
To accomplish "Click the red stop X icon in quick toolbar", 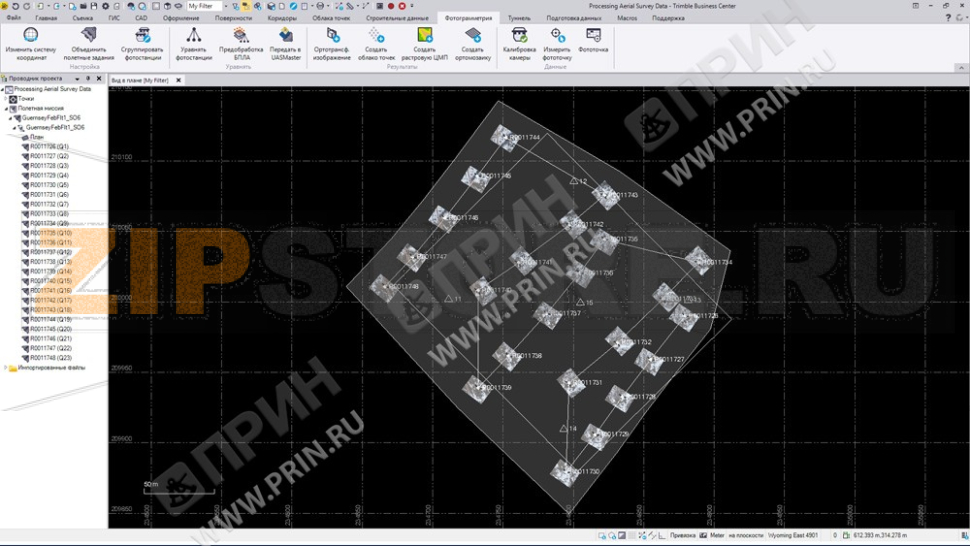I will point(402,6).
